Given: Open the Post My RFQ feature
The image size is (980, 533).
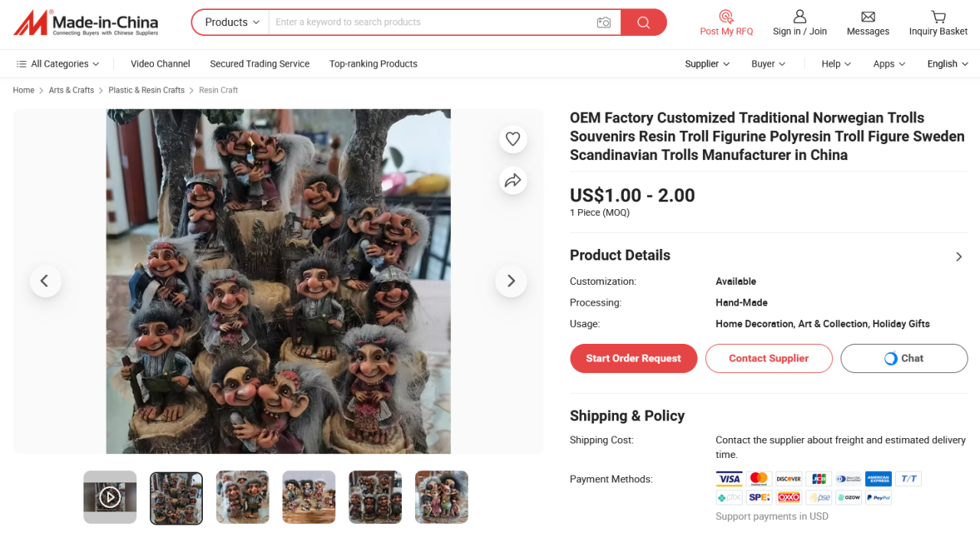Looking at the screenshot, I should (726, 22).
